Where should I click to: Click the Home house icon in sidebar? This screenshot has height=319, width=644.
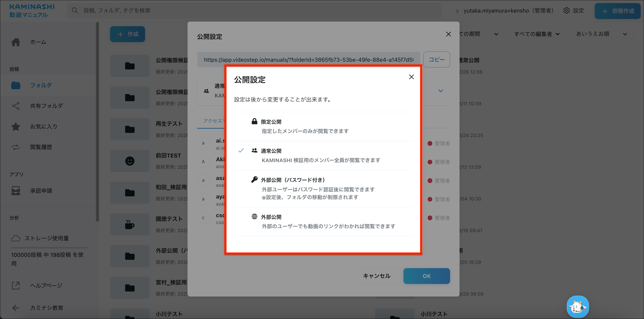click(15, 42)
